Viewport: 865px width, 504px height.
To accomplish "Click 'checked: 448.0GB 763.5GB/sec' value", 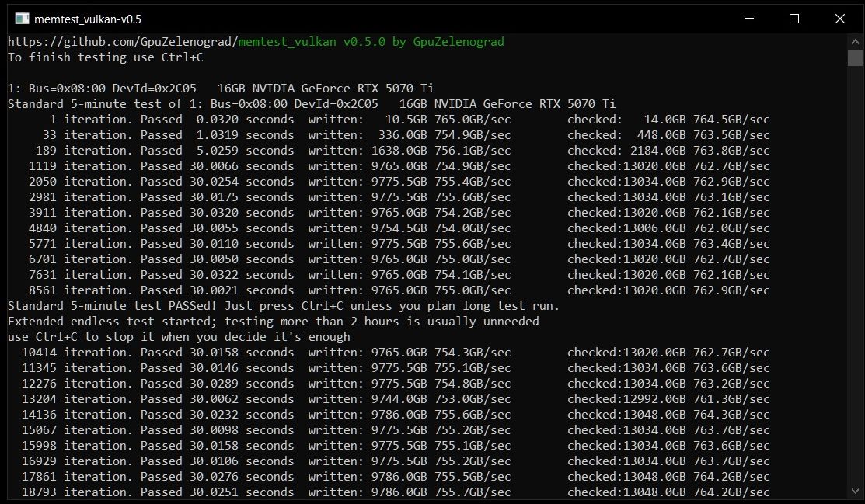I will click(x=668, y=134).
